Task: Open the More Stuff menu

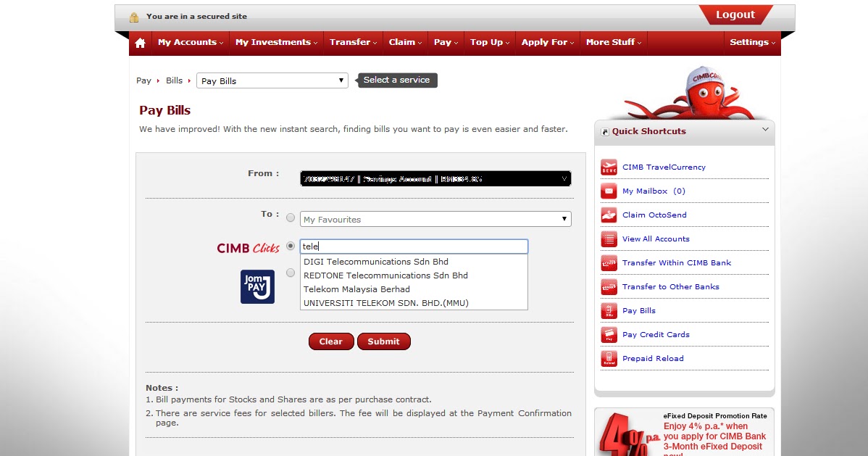Action: click(614, 43)
